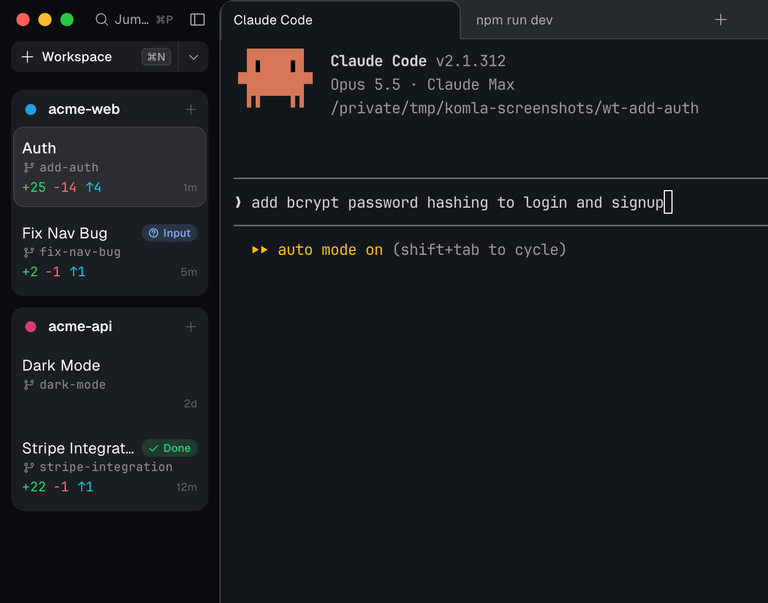
Task: Switch to the npm run dev tab
Action: click(514, 20)
